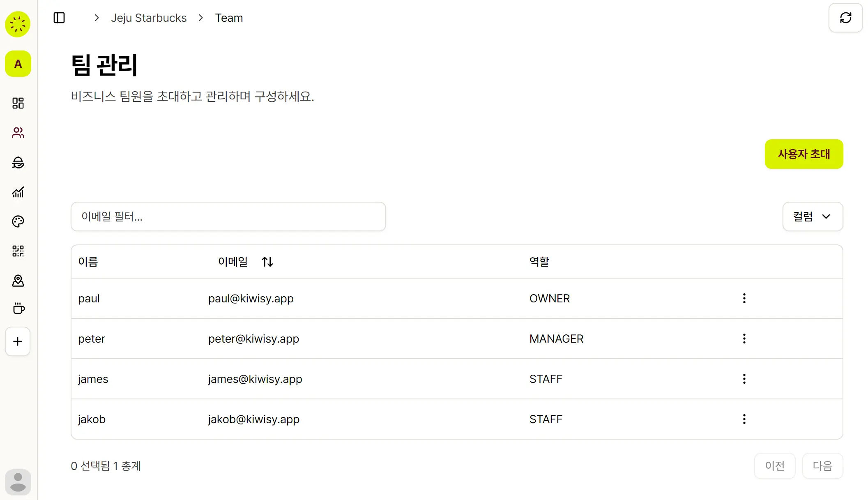This screenshot has height=500, width=868.
Task: Add a new business with plus button
Action: coord(18,341)
